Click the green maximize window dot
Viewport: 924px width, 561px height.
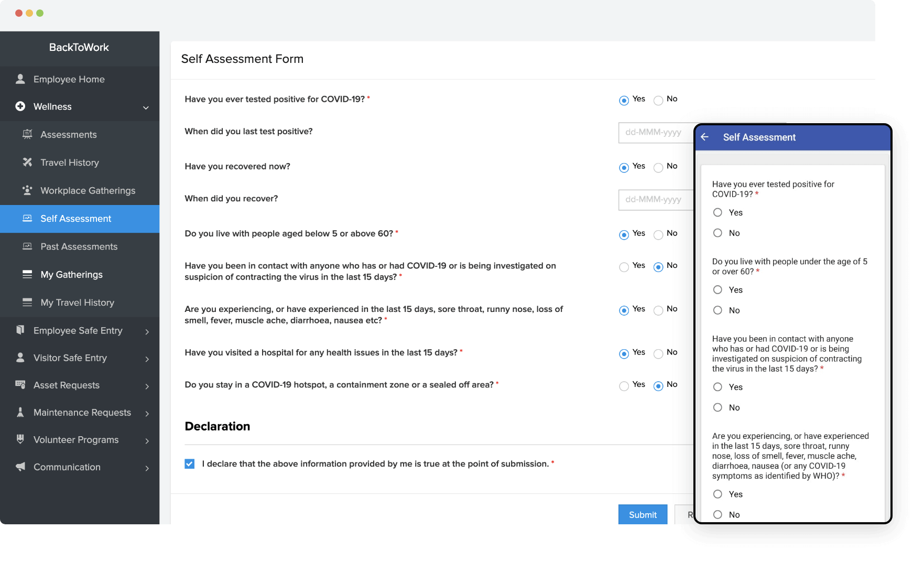point(40,13)
